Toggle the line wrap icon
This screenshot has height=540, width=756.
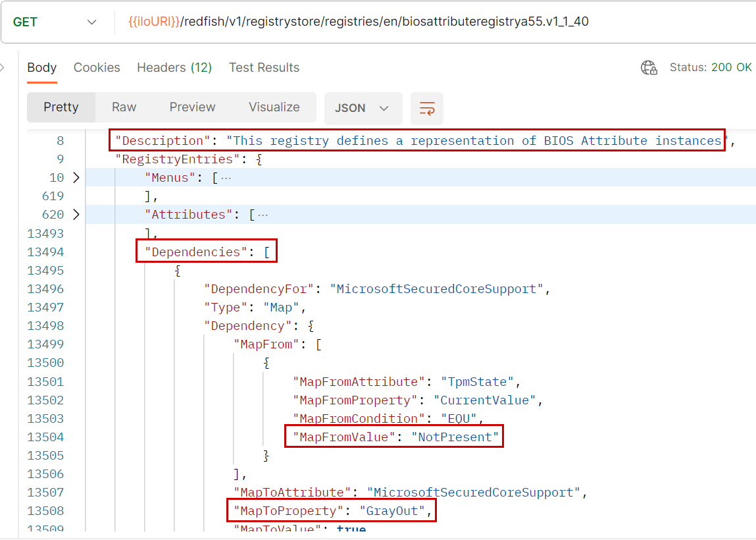[x=427, y=108]
